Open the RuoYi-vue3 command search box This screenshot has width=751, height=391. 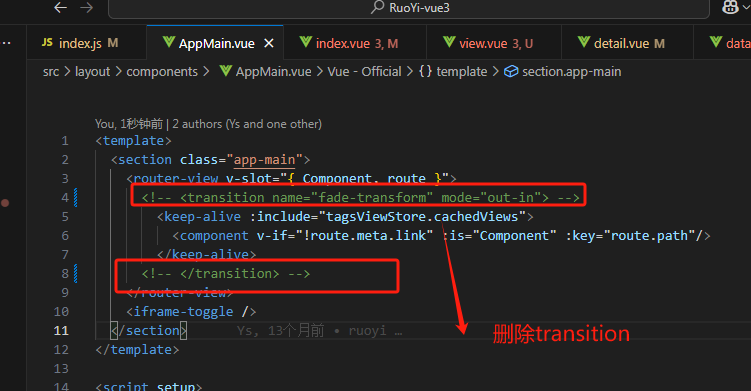[x=409, y=8]
